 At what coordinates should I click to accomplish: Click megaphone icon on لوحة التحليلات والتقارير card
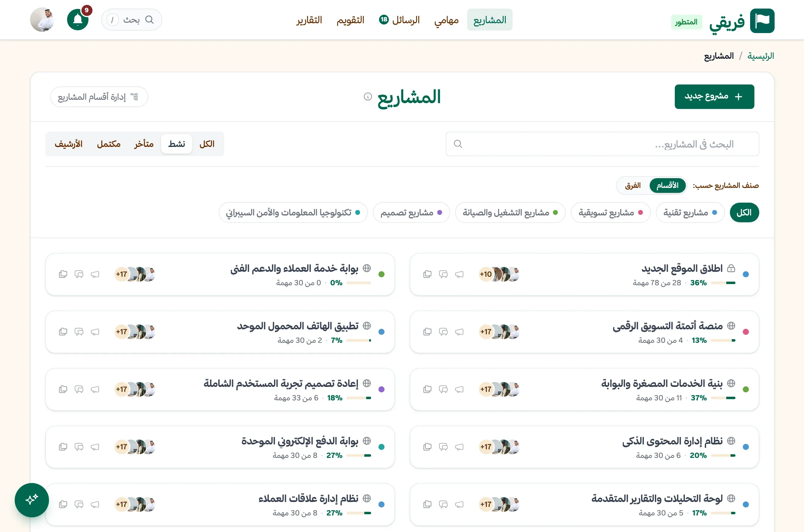(x=459, y=504)
